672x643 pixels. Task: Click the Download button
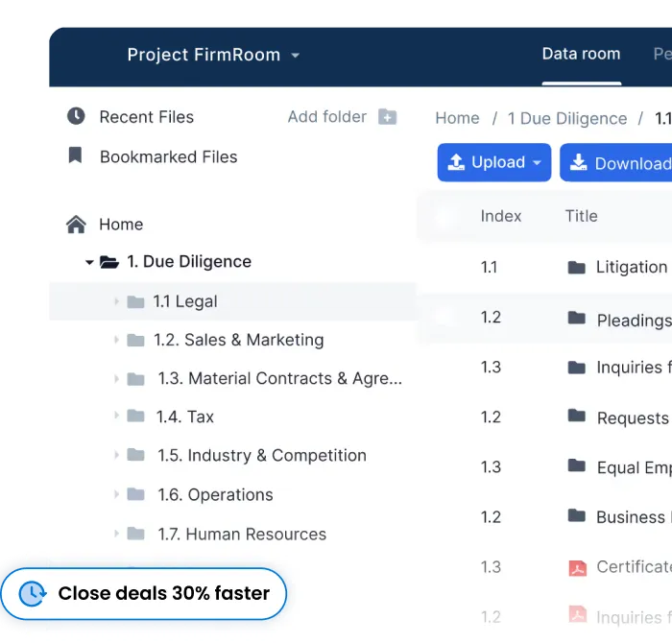click(x=616, y=162)
